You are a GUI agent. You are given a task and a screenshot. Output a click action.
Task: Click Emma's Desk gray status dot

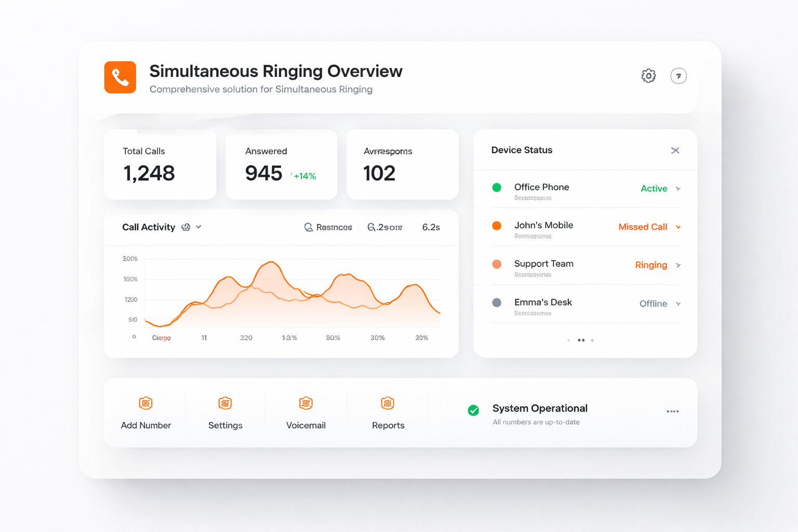[x=497, y=302]
